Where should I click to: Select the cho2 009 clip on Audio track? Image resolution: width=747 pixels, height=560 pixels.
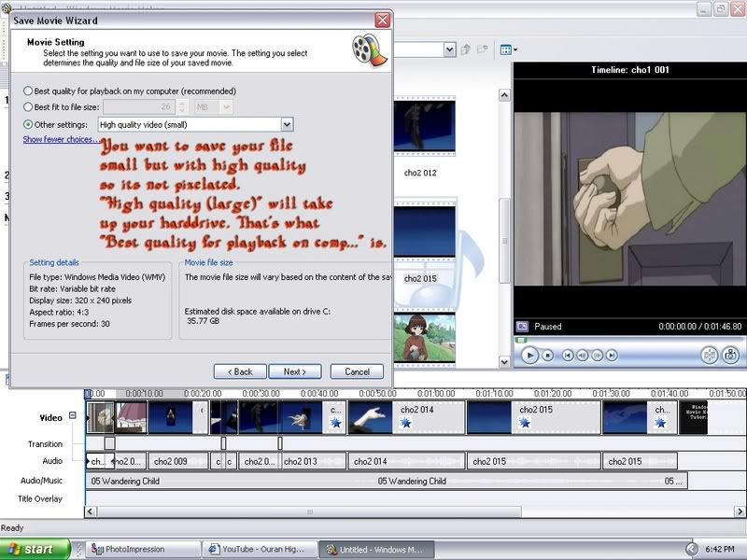(178, 461)
